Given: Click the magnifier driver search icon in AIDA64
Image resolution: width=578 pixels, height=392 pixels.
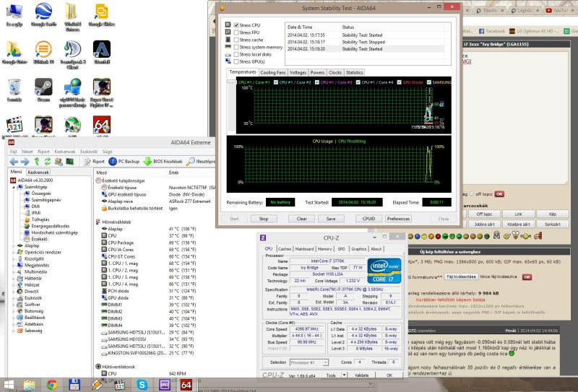Looking at the screenshot, I should click(x=190, y=162).
